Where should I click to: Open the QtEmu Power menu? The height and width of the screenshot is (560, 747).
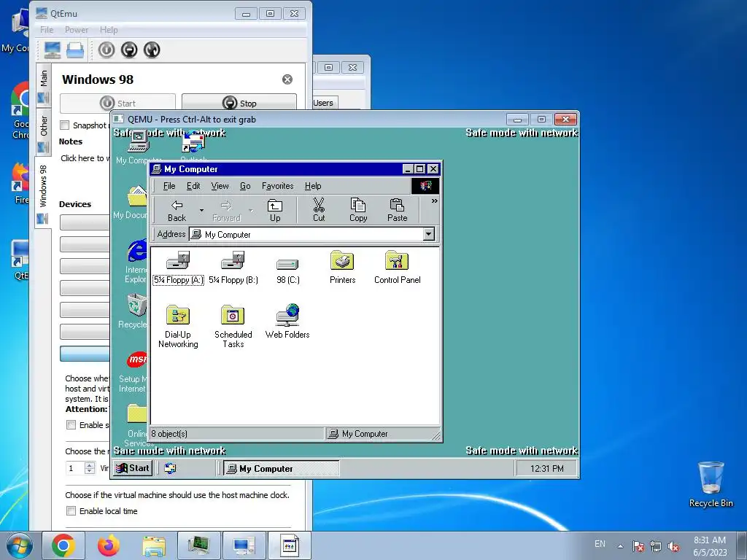[x=76, y=29]
